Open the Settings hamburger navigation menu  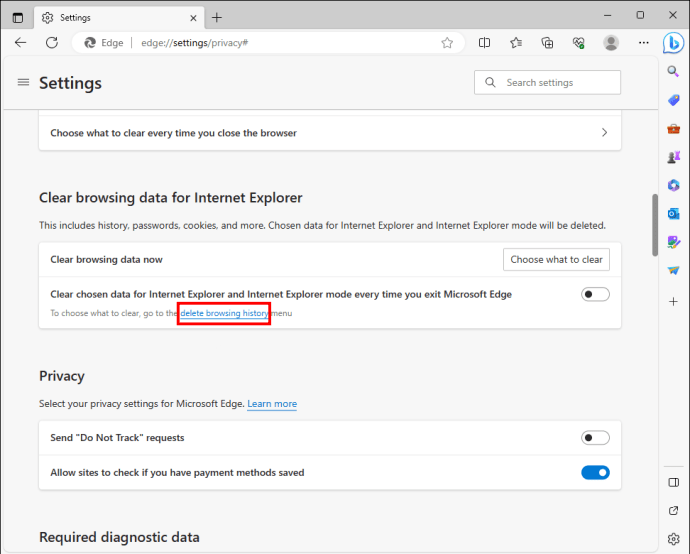pyautogui.click(x=23, y=82)
